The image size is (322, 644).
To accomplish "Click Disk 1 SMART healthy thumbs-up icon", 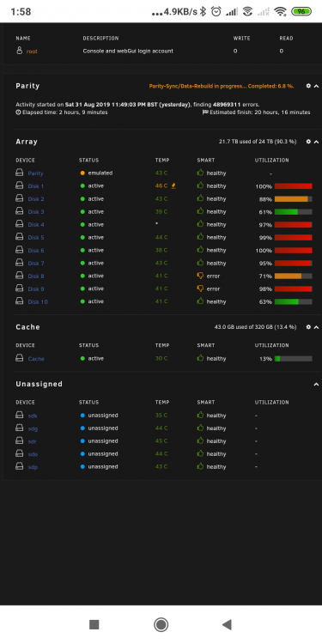I will (200, 185).
